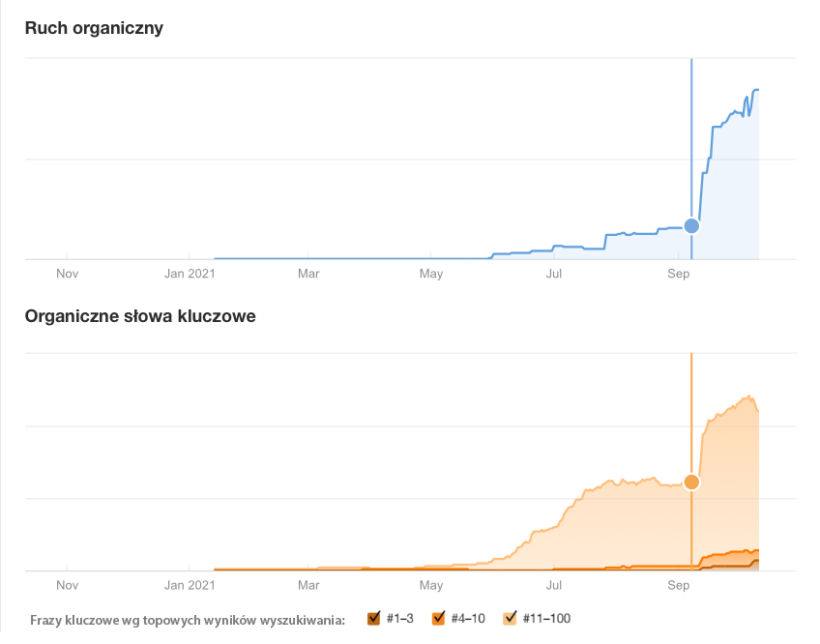Click Jan 2021 label under the traffic chart
This screenshot has width=820, height=644.
point(188,274)
